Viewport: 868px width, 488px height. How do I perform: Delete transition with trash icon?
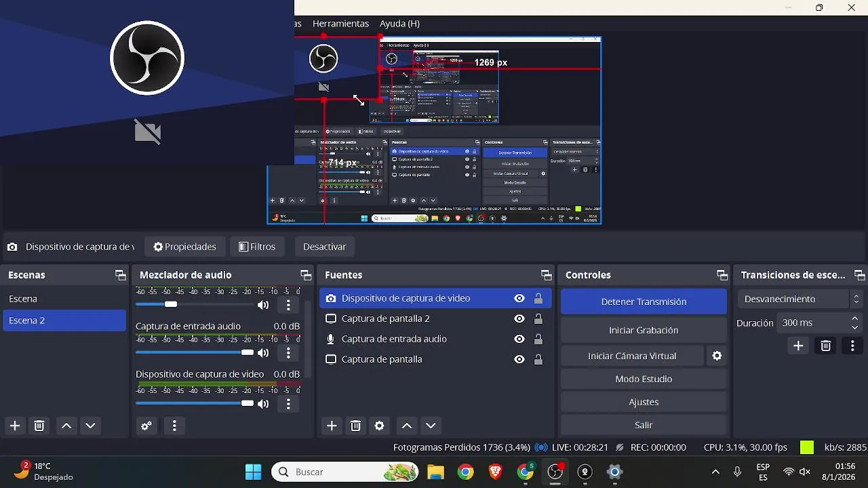point(825,346)
